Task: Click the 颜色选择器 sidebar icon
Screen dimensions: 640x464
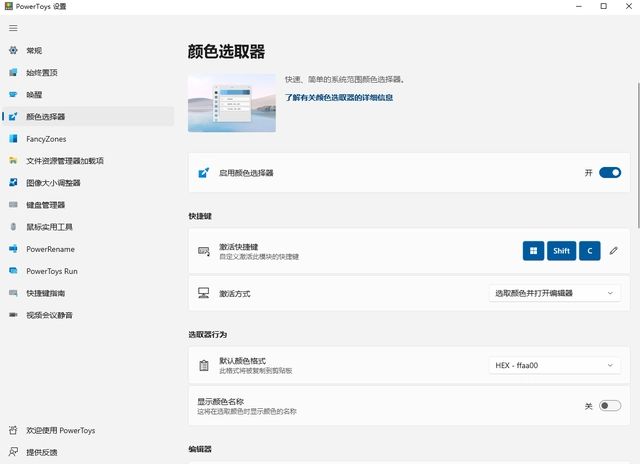Action: (x=13, y=116)
